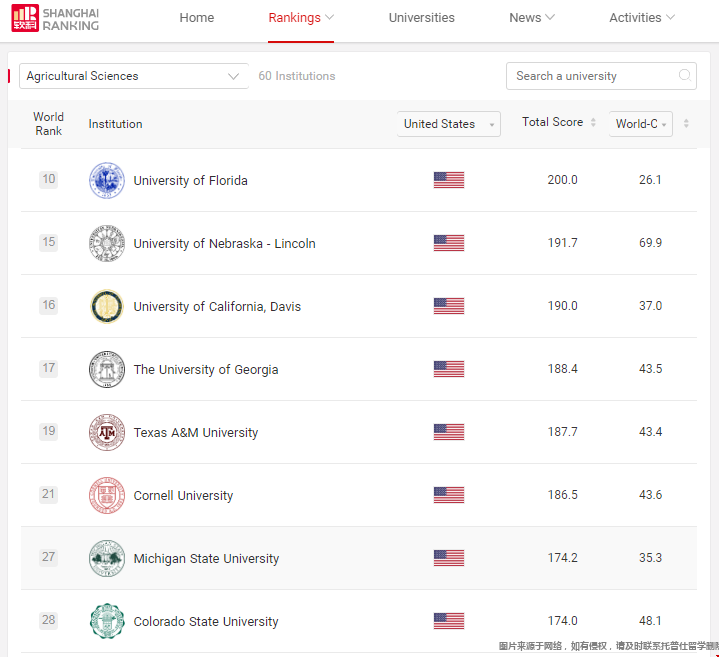Screen dimensions: 719x657
Task: Click the University of Georgia seal
Action: (107, 370)
